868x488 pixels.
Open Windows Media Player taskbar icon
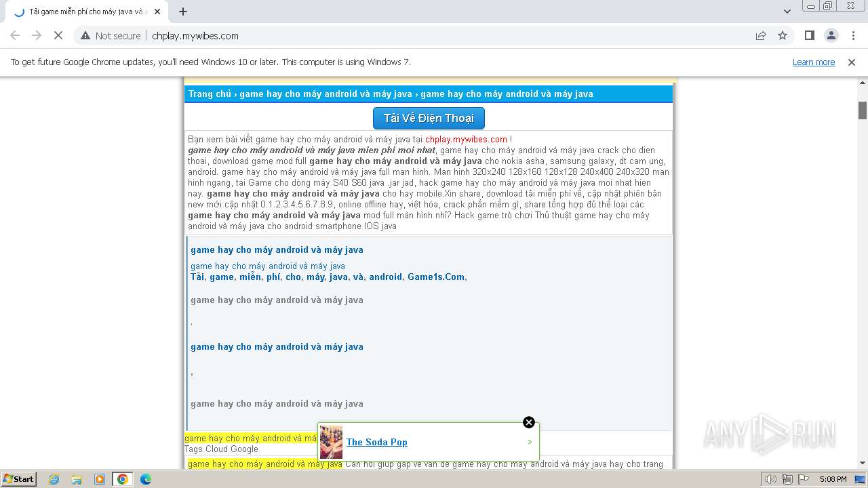pos(100,479)
